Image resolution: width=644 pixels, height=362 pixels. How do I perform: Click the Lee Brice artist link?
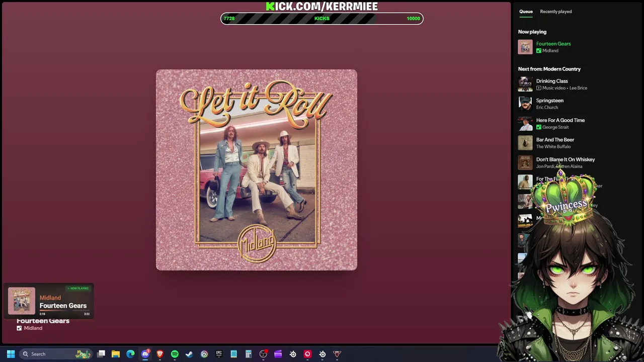[578, 88]
